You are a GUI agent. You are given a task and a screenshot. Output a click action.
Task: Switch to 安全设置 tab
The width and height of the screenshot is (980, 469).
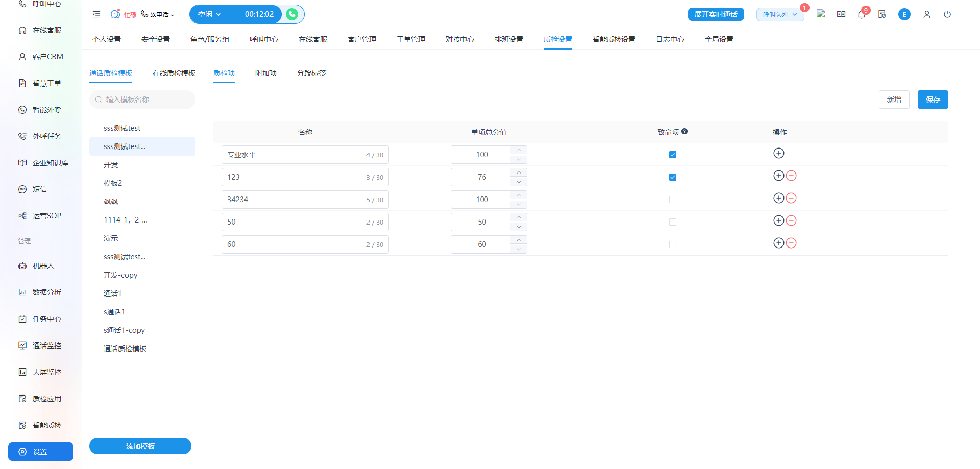point(156,39)
